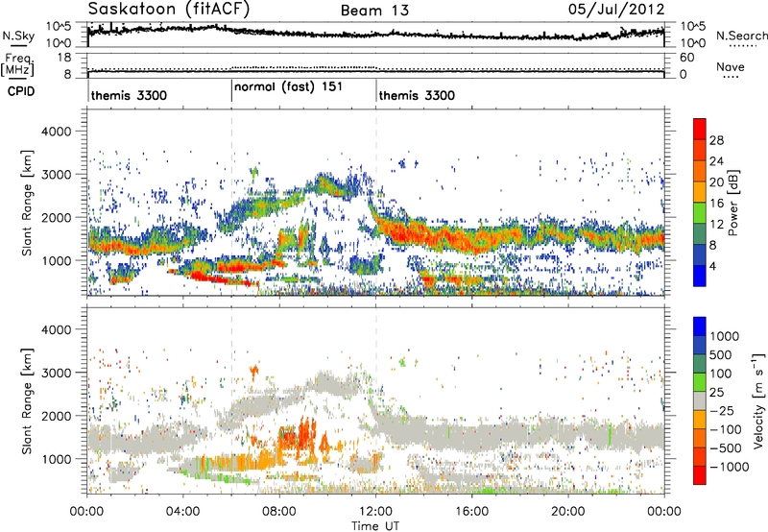The height and width of the screenshot is (532, 768).
Task: Click the "4" label on the Power colorbar
Action: [712, 266]
